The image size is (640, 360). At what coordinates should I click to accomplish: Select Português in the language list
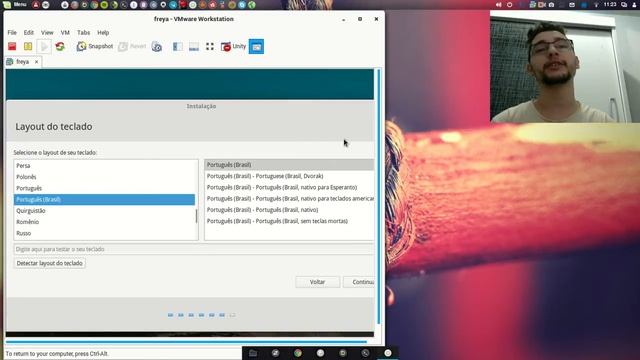(104, 188)
